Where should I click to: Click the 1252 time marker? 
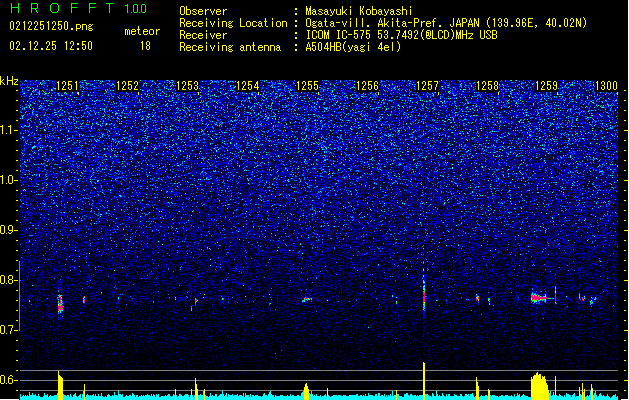127,86
